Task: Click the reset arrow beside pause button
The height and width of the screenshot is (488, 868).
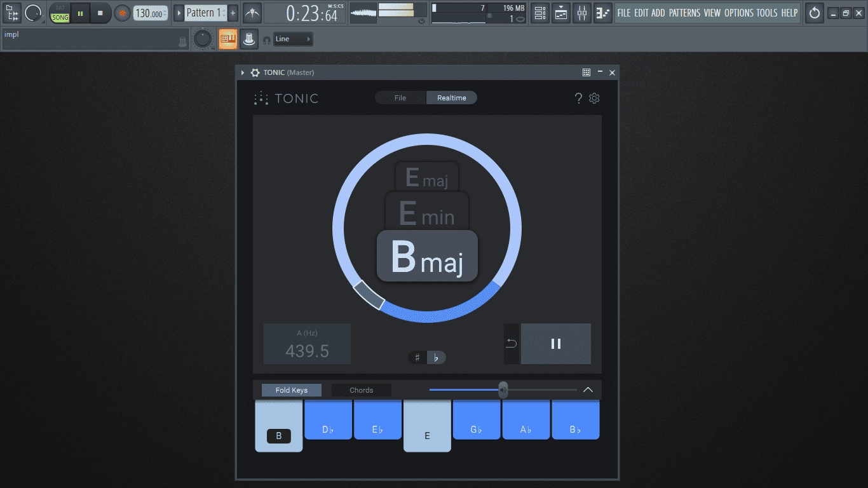Action: pyautogui.click(x=512, y=344)
